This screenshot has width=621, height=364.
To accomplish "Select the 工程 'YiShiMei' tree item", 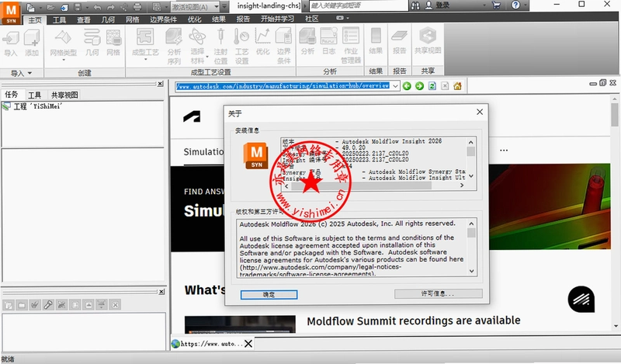I will tap(33, 106).
